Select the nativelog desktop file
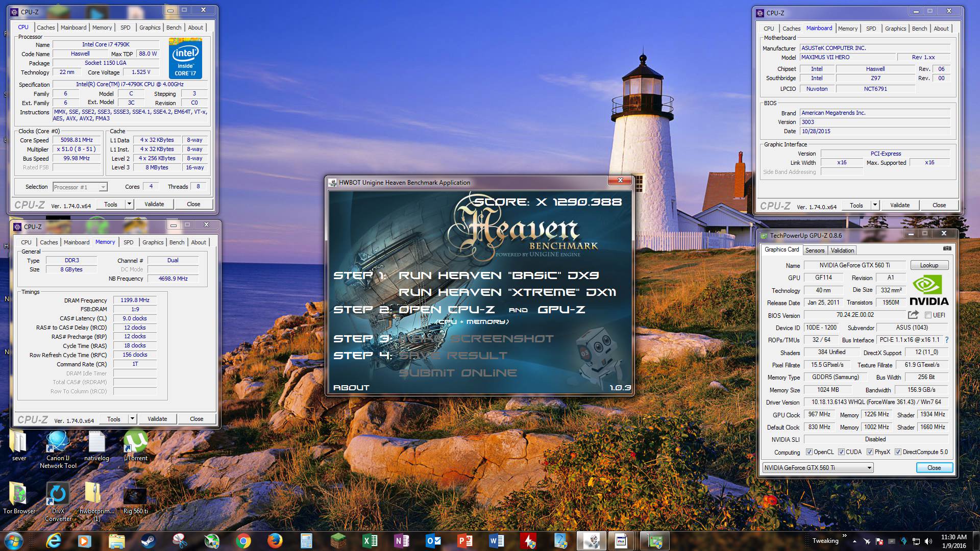Image resolution: width=980 pixels, height=551 pixels. 96,446
